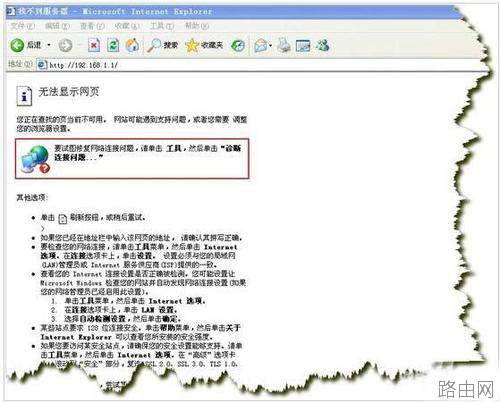This screenshot has width=500, height=403.
Task: Click the Refresh page toolbar icon
Action: tap(113, 45)
